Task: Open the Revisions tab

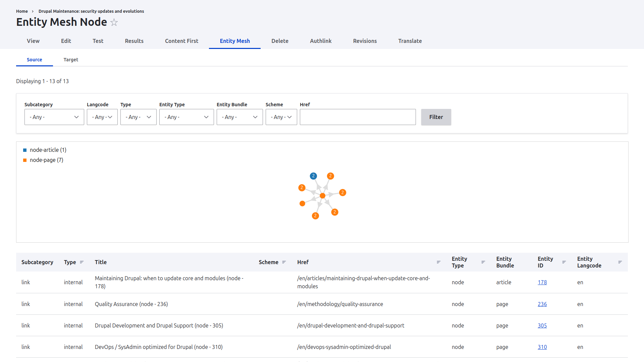Action: coord(365,41)
